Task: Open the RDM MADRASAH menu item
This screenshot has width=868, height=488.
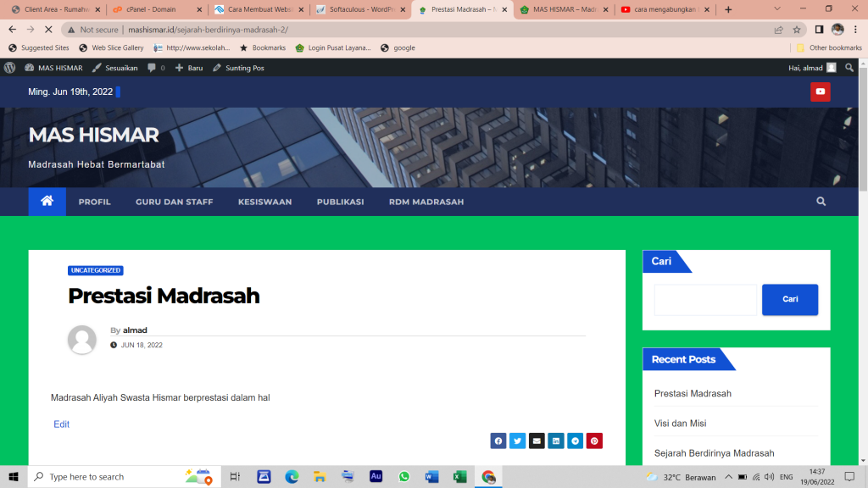Action: point(426,202)
